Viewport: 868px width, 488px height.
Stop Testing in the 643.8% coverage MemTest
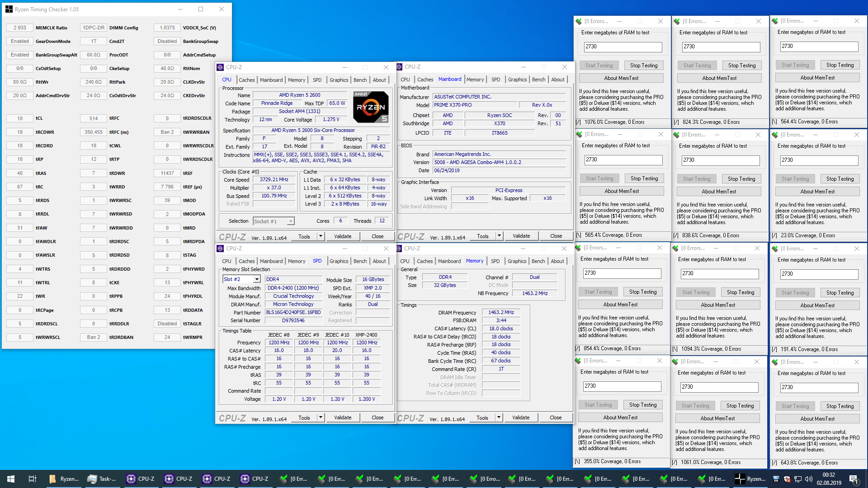coord(840,406)
